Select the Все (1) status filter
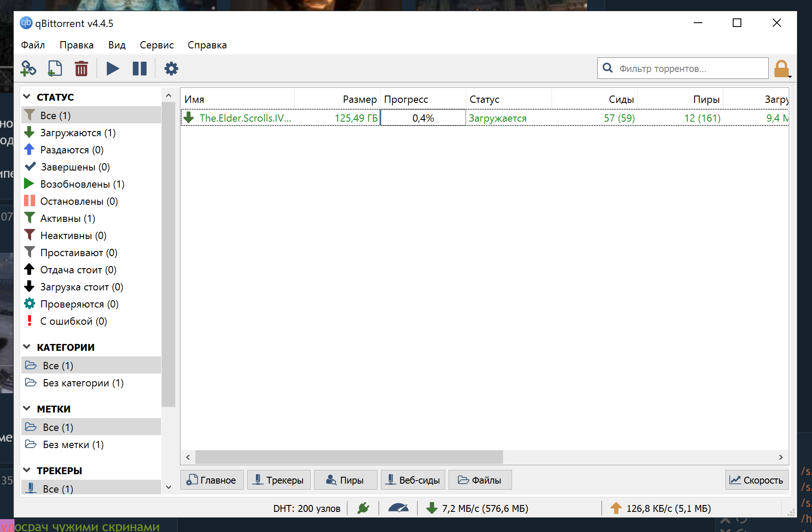The image size is (812, 532). coord(91,116)
